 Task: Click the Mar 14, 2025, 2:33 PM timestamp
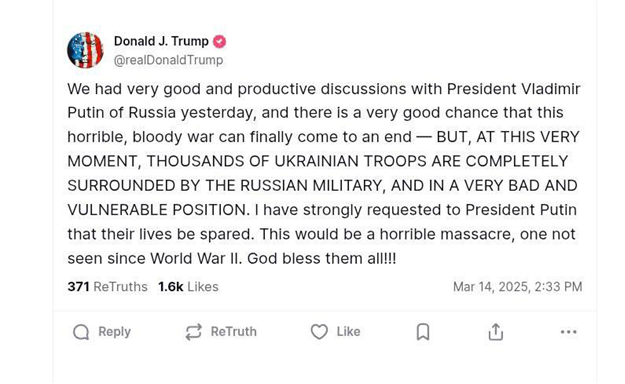click(x=517, y=287)
